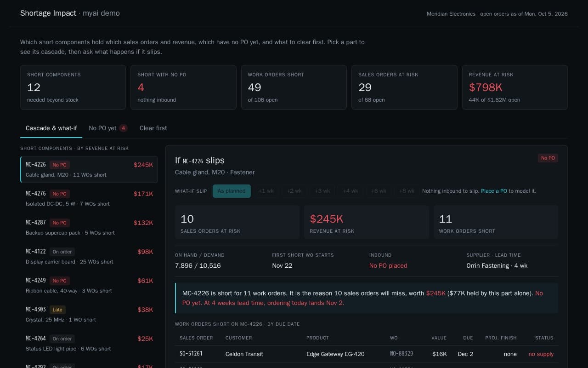Image resolution: width=588 pixels, height=368 pixels.
Task: Click the Product column header
Action: [318, 338]
